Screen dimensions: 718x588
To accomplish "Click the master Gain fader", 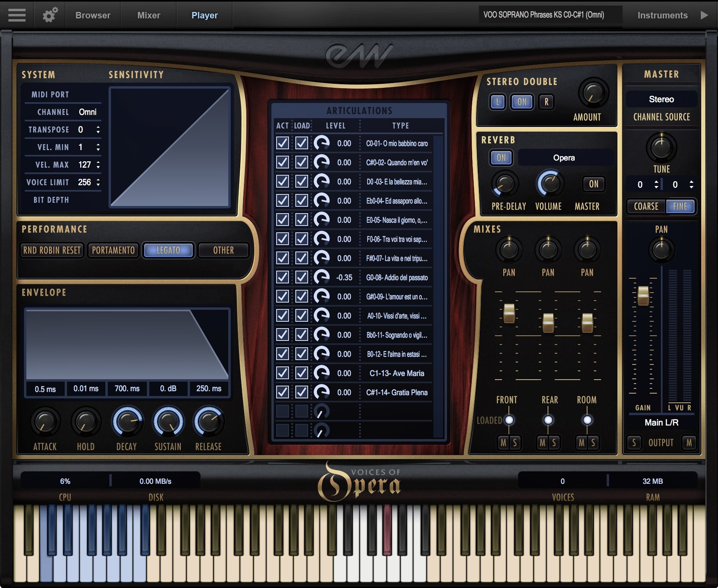I will [x=643, y=296].
